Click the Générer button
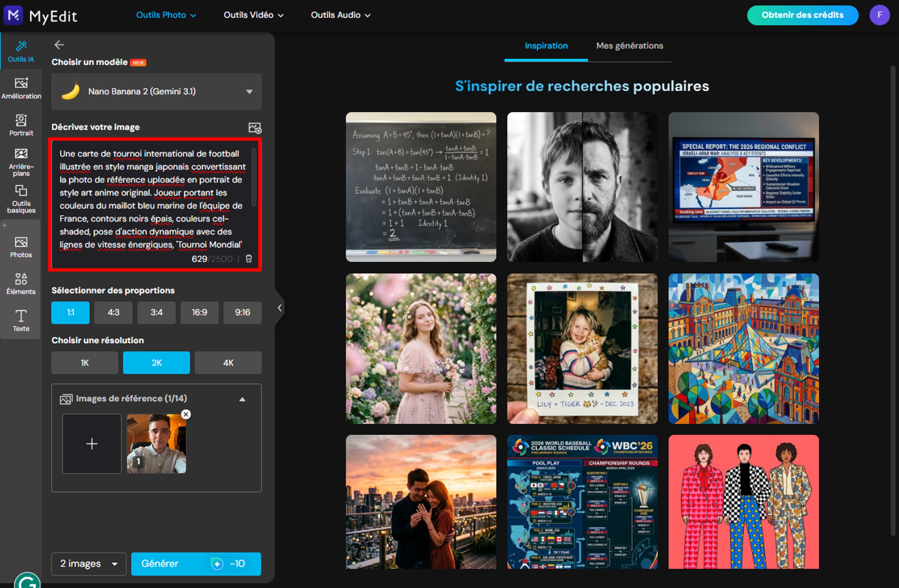This screenshot has height=588, width=899. tap(196, 564)
